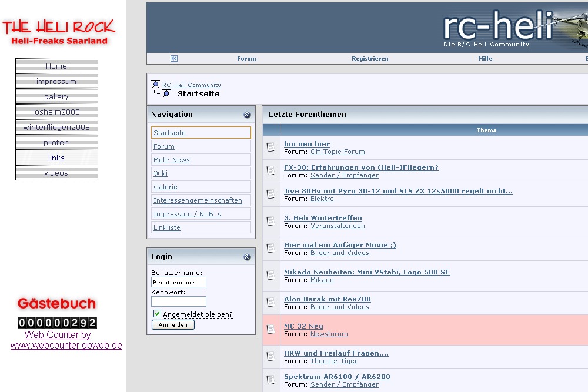Screen dimensions: 588x392
Task: Click the helicopter icon beside Startseite
Action: coord(166,93)
